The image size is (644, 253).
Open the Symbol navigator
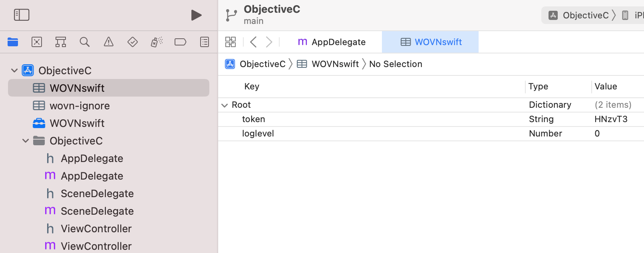coord(61,42)
